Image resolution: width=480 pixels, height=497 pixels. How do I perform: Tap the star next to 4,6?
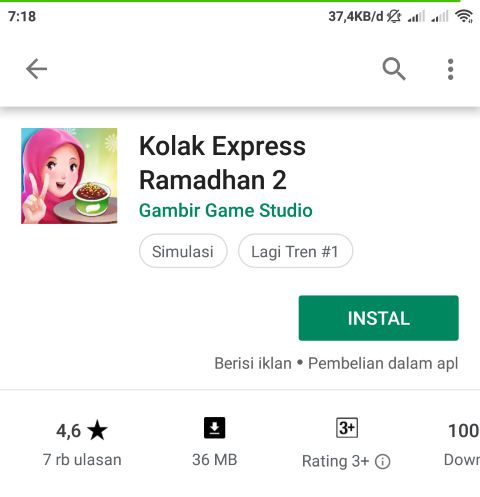coord(98,430)
